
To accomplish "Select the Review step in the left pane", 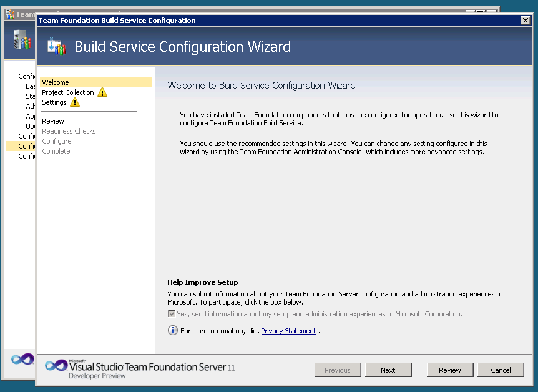I will 53,121.
